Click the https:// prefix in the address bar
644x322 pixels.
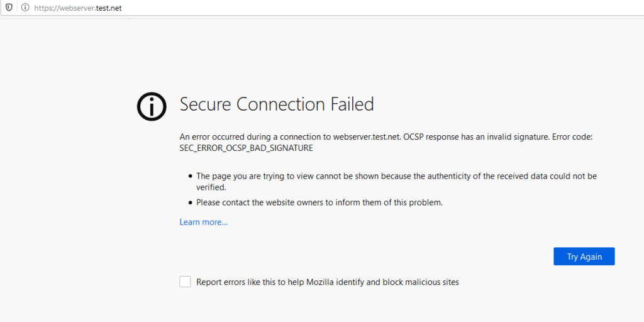coord(43,8)
